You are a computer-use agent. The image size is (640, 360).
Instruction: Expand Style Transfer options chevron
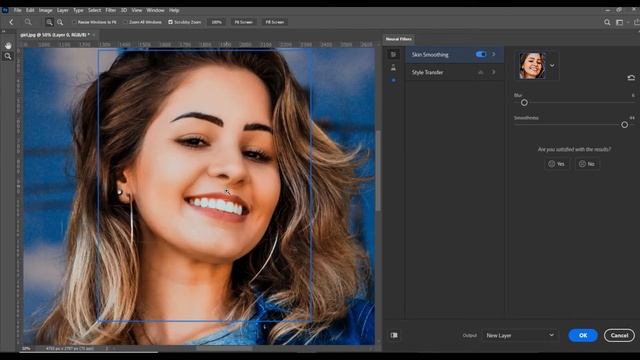tap(494, 72)
